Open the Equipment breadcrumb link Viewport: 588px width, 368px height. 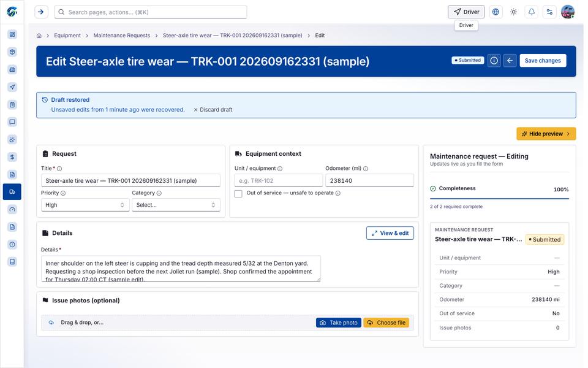point(67,36)
